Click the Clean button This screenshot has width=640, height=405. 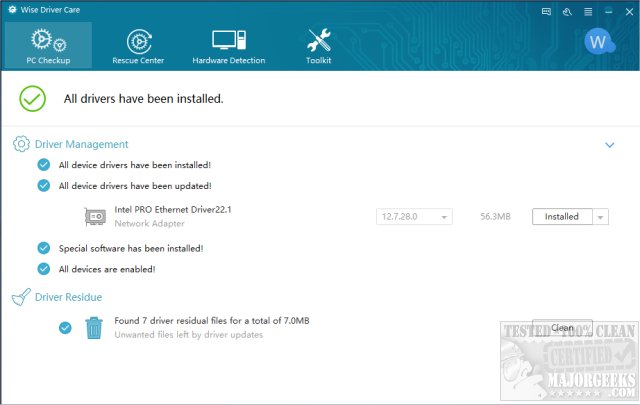click(562, 328)
